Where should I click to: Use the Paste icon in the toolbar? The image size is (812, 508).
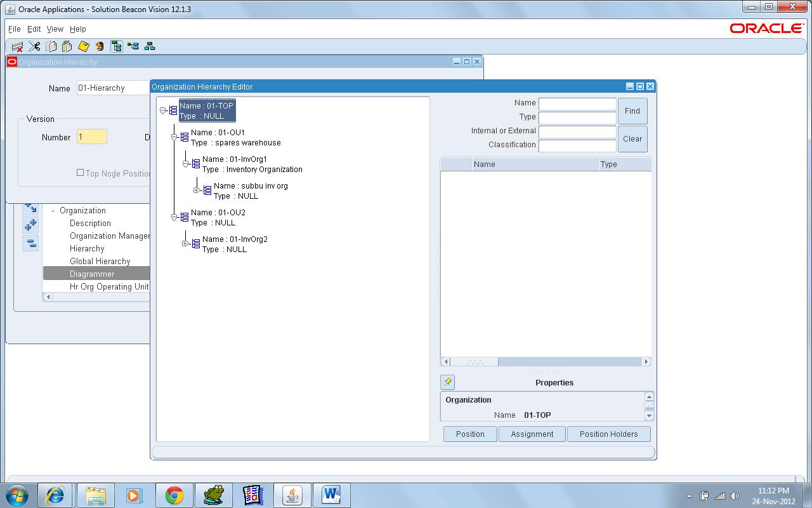(66, 46)
